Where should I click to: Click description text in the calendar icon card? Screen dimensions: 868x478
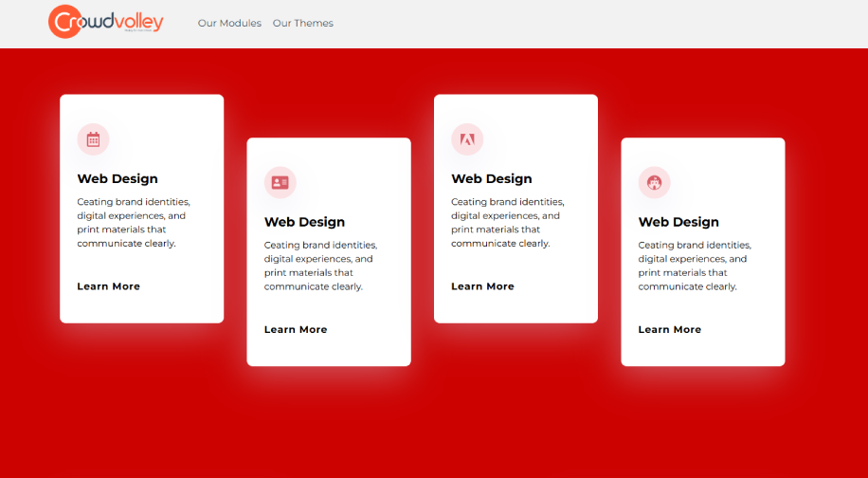pyautogui.click(x=133, y=223)
